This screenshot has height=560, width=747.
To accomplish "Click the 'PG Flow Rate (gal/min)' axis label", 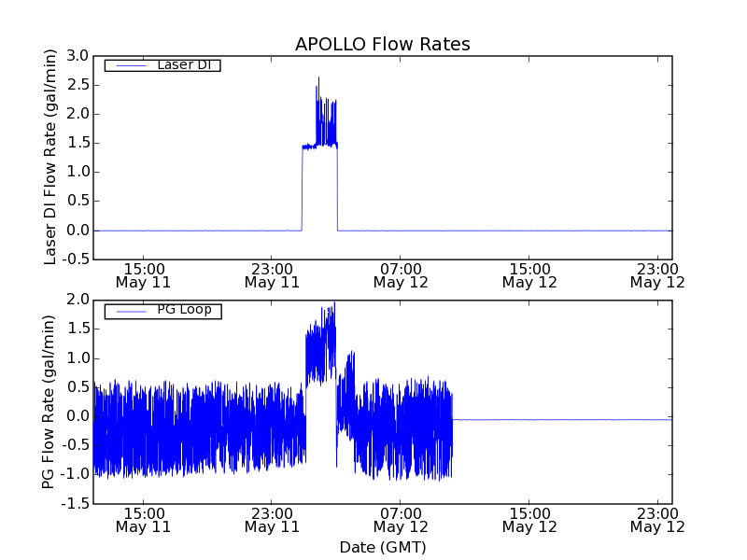I will point(49,402).
